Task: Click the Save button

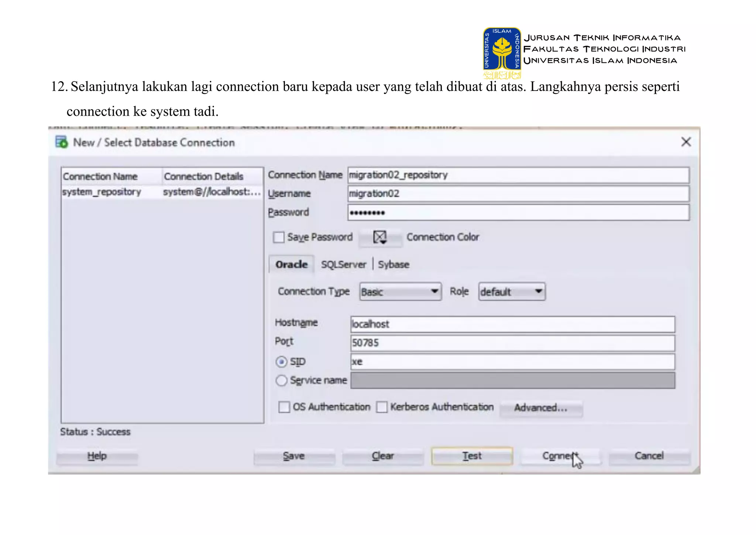Action: pyautogui.click(x=294, y=456)
